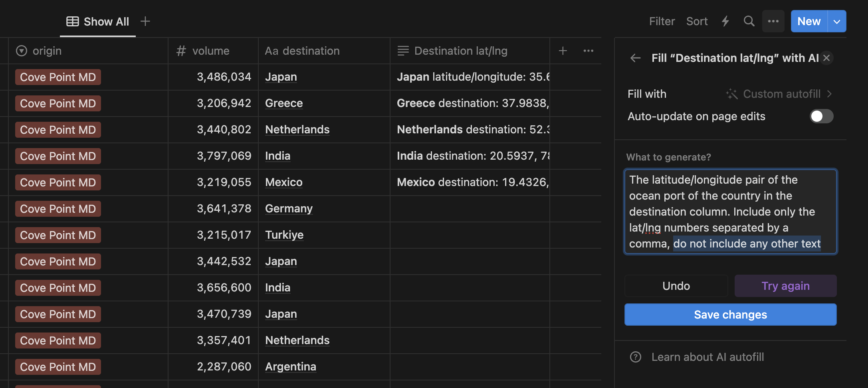Image resolution: width=868 pixels, height=388 pixels.
Task: Focus the What to generate prompt field
Action: (730, 212)
